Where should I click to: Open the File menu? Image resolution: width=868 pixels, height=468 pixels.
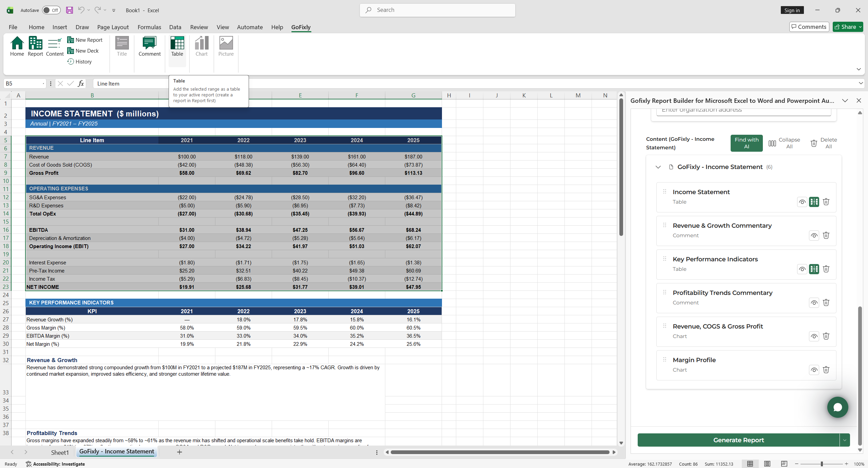[x=13, y=27]
